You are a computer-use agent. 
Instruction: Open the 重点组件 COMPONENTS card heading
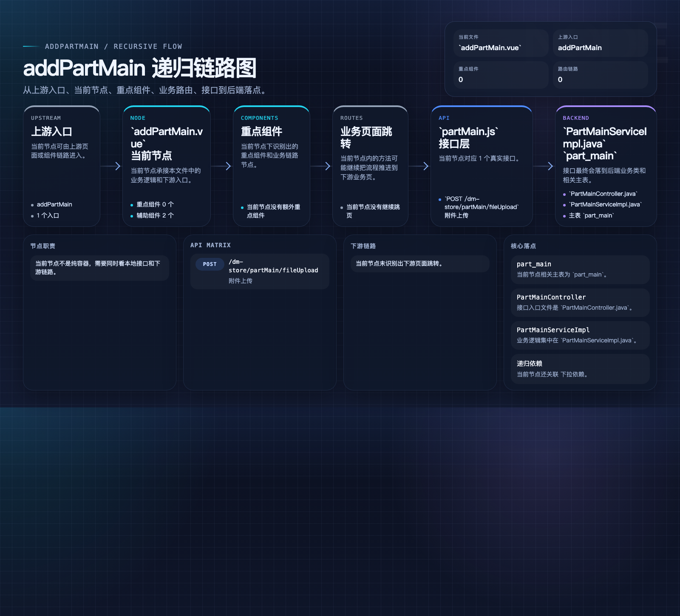coord(261,132)
